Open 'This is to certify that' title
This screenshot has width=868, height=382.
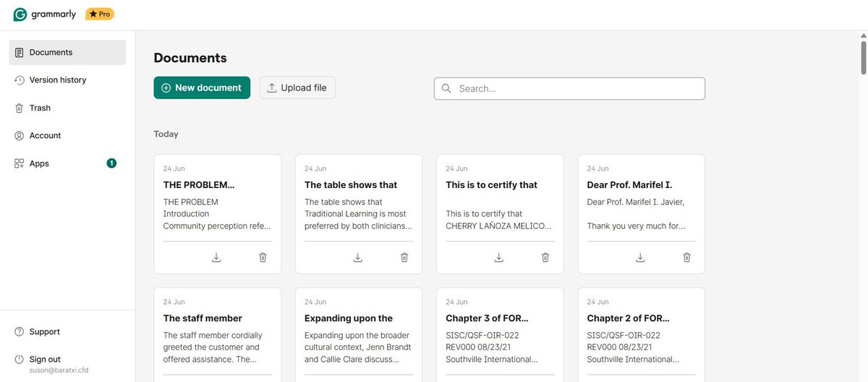coord(492,184)
